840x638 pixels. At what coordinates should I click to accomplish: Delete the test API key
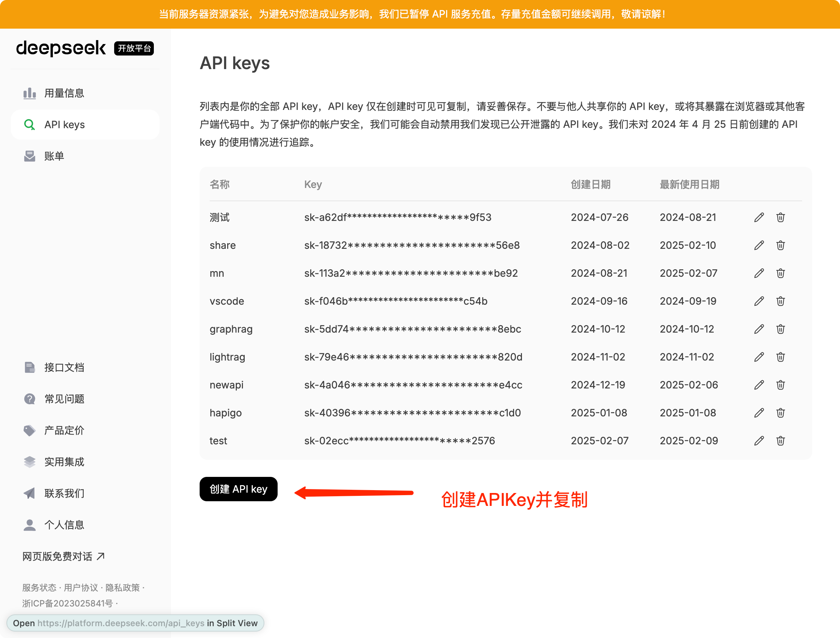pyautogui.click(x=780, y=441)
